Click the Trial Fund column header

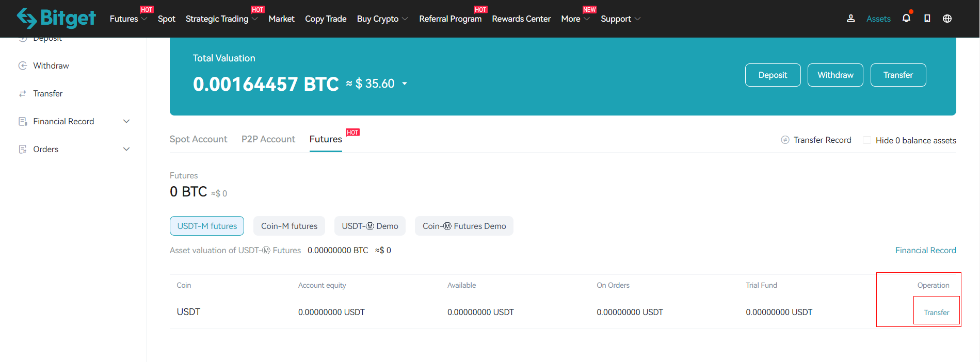pos(761,285)
